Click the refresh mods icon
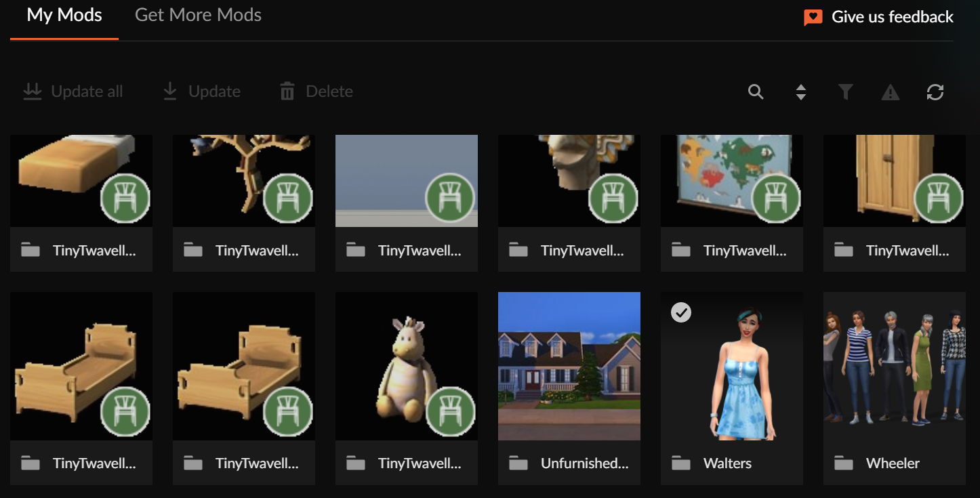Image resolution: width=980 pixels, height=498 pixels. pos(935,92)
